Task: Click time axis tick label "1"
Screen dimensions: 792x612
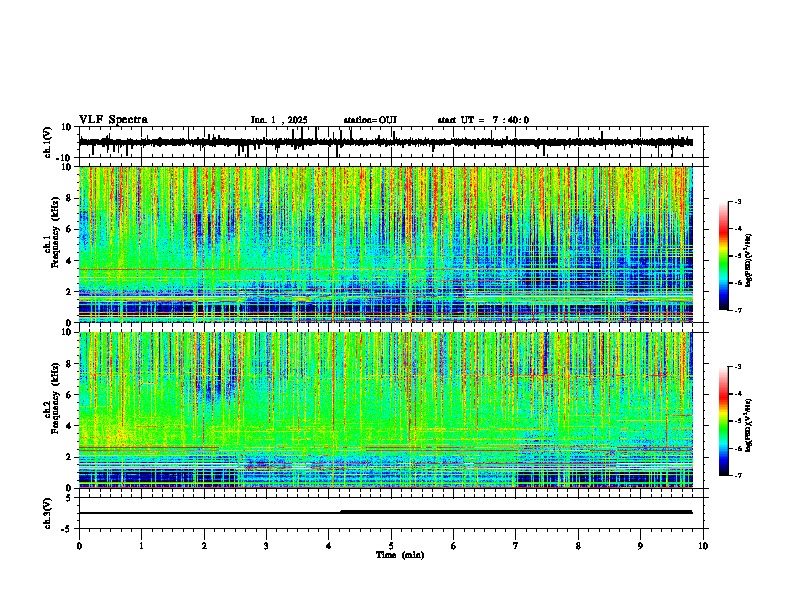Action: click(141, 546)
